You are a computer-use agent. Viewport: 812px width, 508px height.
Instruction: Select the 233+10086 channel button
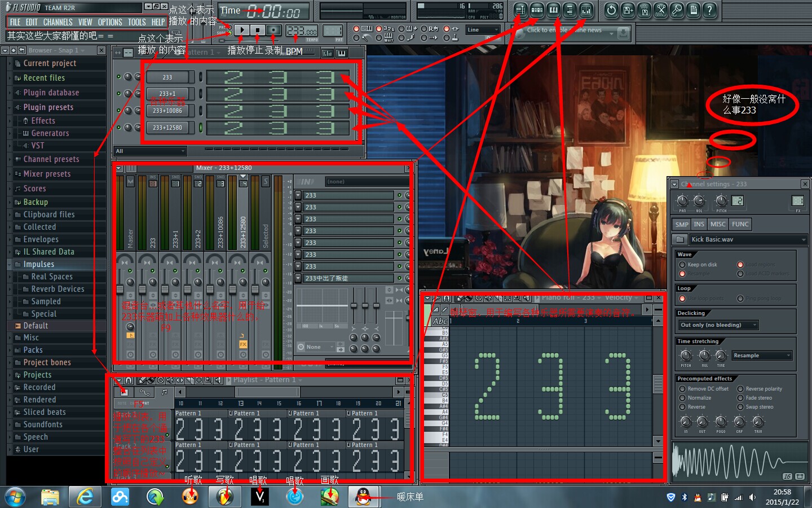[167, 111]
